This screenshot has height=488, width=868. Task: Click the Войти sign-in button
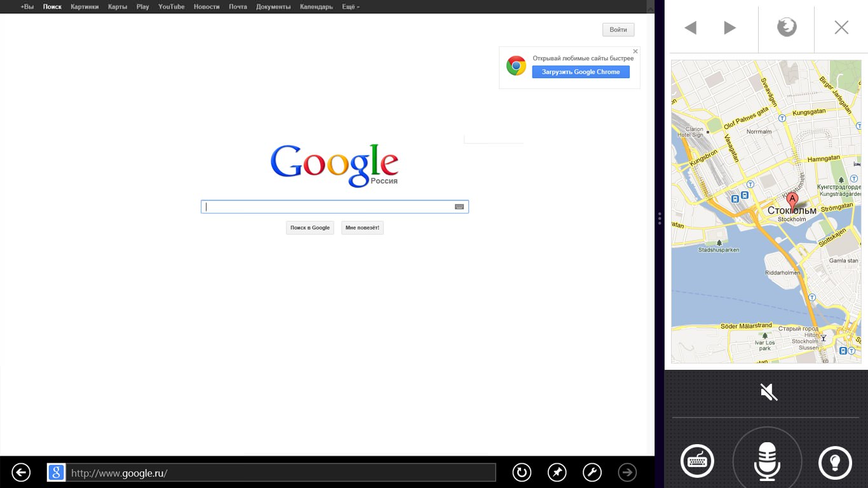[618, 29]
